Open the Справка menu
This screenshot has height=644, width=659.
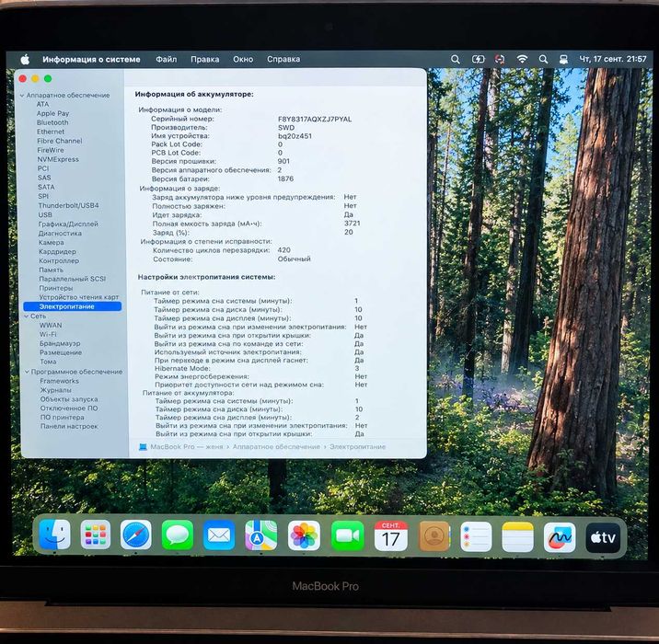point(283,59)
